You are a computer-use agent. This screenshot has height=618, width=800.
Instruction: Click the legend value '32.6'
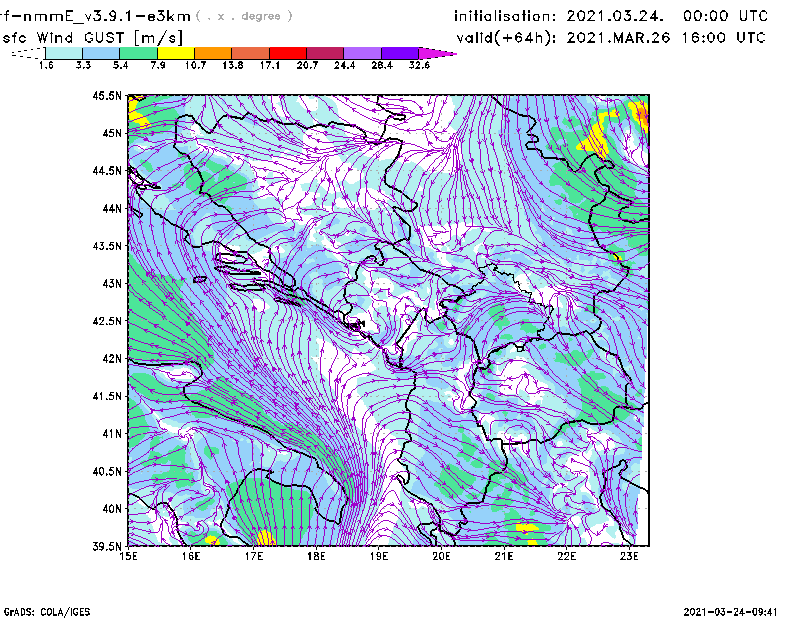(x=419, y=65)
